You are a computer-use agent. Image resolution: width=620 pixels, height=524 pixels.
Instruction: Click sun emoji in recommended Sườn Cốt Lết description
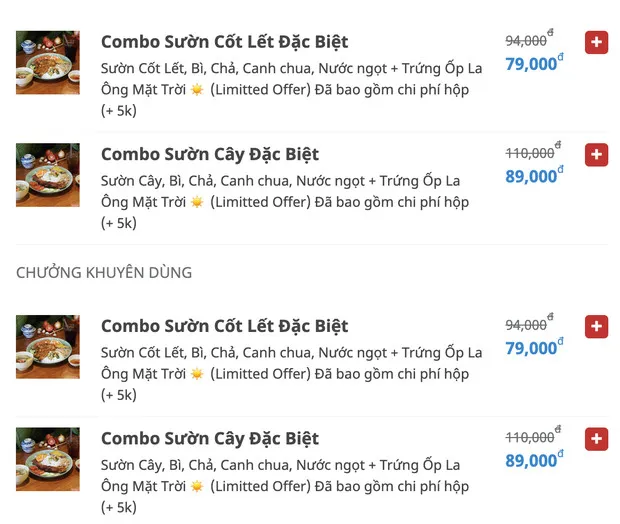197,375
